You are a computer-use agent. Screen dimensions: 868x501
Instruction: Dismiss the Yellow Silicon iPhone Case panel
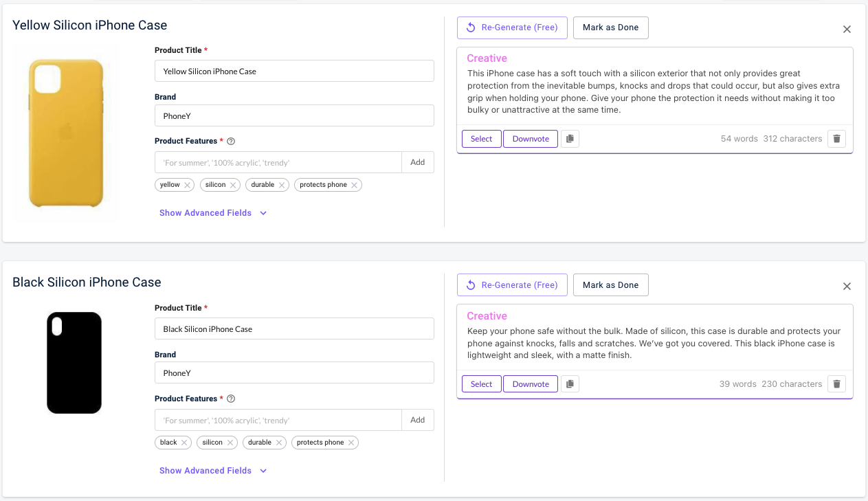coord(847,29)
